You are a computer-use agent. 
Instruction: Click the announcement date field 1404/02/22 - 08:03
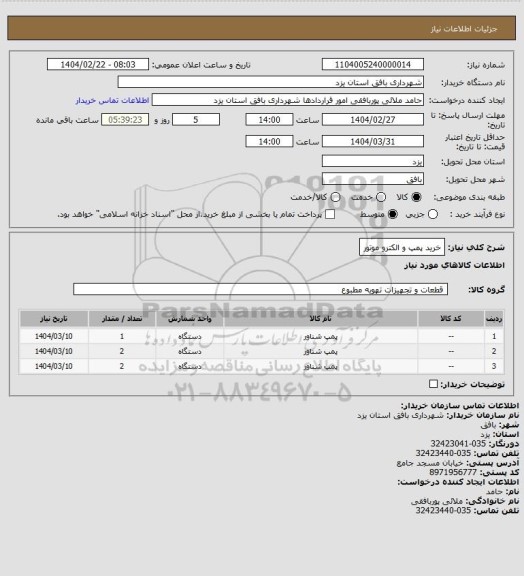(x=98, y=65)
